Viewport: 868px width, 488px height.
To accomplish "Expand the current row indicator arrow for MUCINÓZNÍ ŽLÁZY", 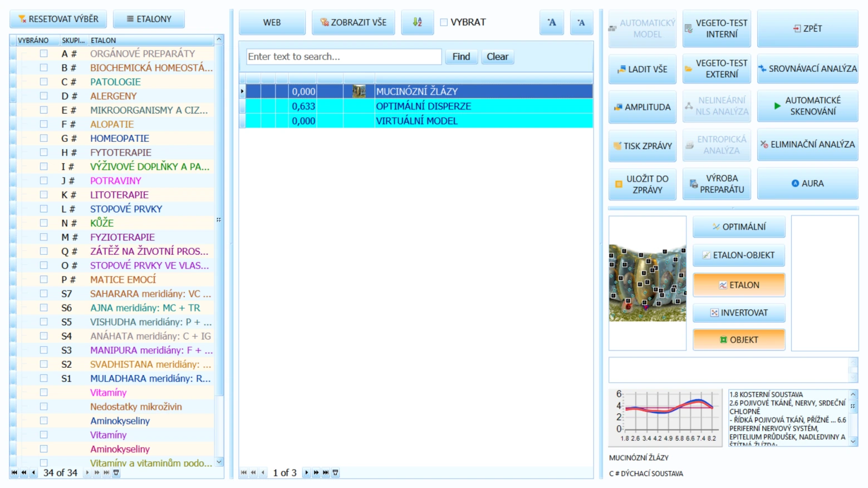I will (x=242, y=91).
